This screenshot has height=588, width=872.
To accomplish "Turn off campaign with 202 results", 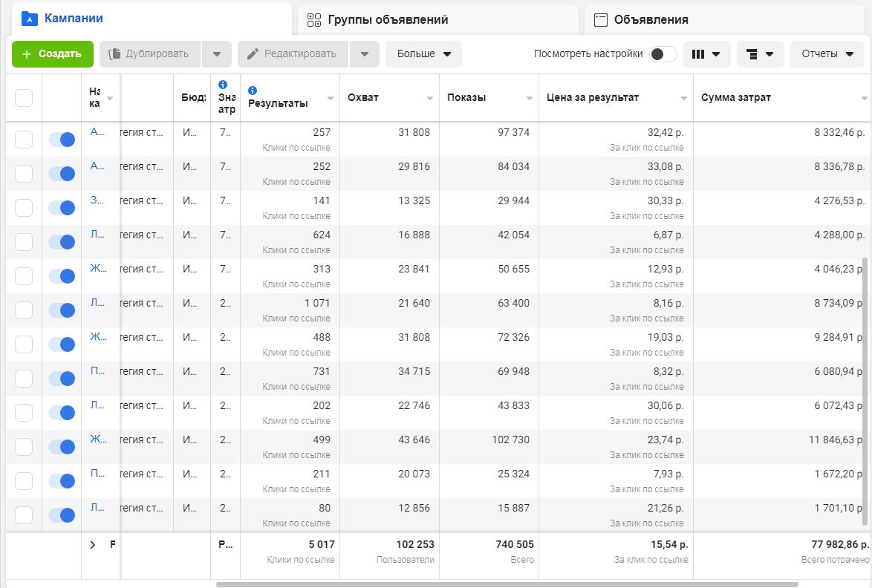I will point(62,413).
